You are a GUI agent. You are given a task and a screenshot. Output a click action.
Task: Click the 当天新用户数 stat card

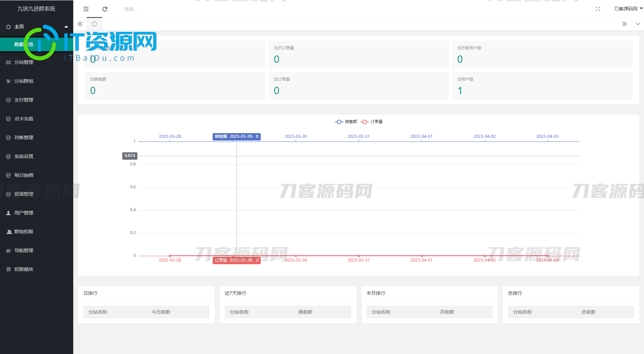point(542,54)
